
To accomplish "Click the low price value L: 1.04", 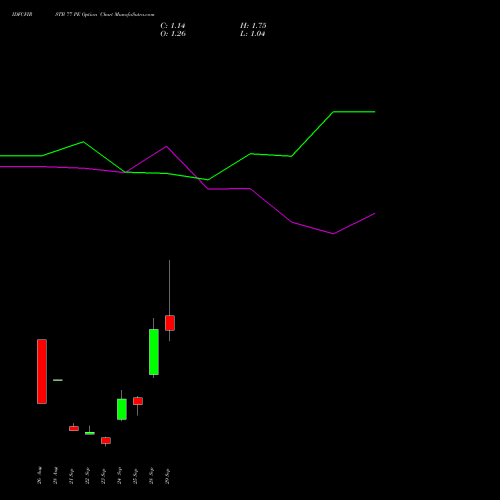I will click(252, 34).
